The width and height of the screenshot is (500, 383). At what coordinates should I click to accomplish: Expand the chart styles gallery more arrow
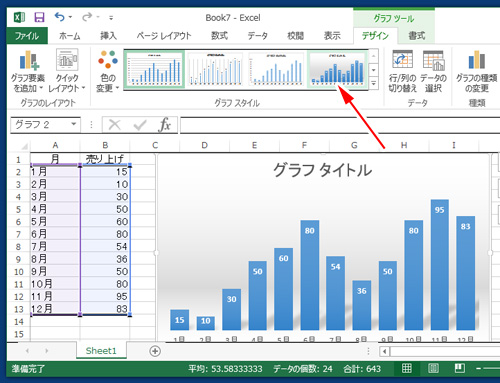374,83
